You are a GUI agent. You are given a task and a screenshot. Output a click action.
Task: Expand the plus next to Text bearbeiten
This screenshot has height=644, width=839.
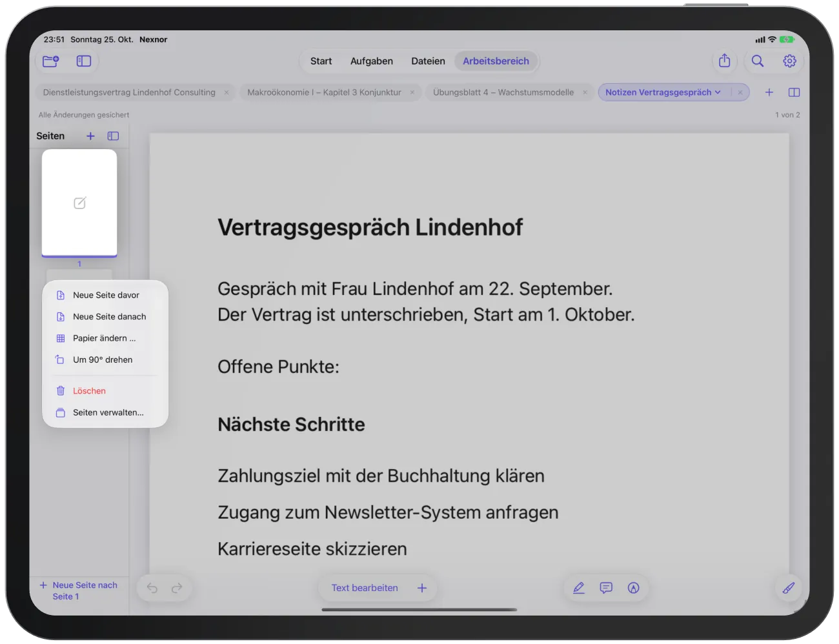(422, 588)
